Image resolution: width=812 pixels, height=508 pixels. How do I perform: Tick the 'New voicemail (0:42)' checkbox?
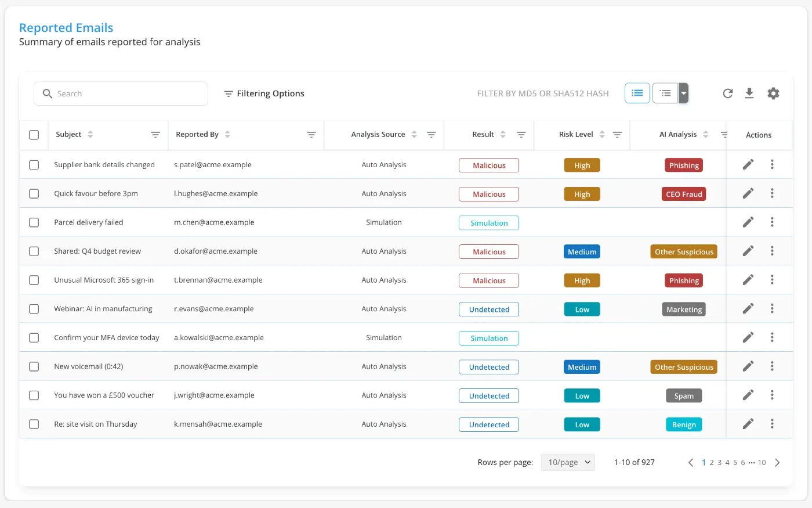(34, 366)
